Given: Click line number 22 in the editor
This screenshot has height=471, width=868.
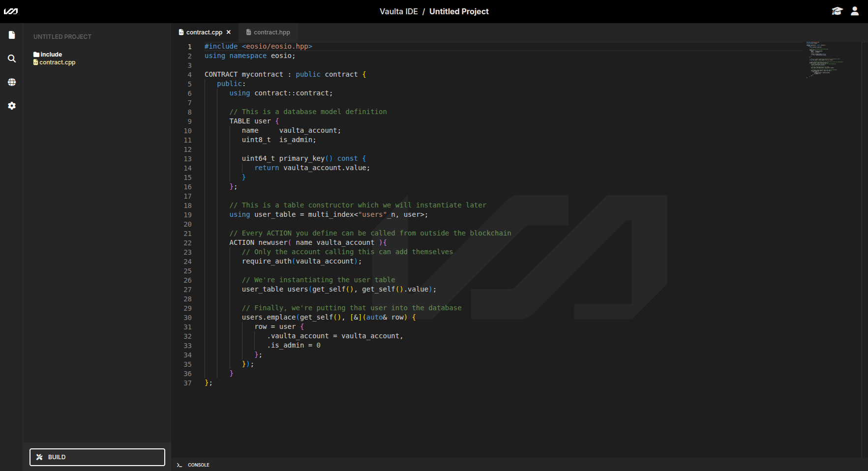Looking at the screenshot, I should click(188, 243).
